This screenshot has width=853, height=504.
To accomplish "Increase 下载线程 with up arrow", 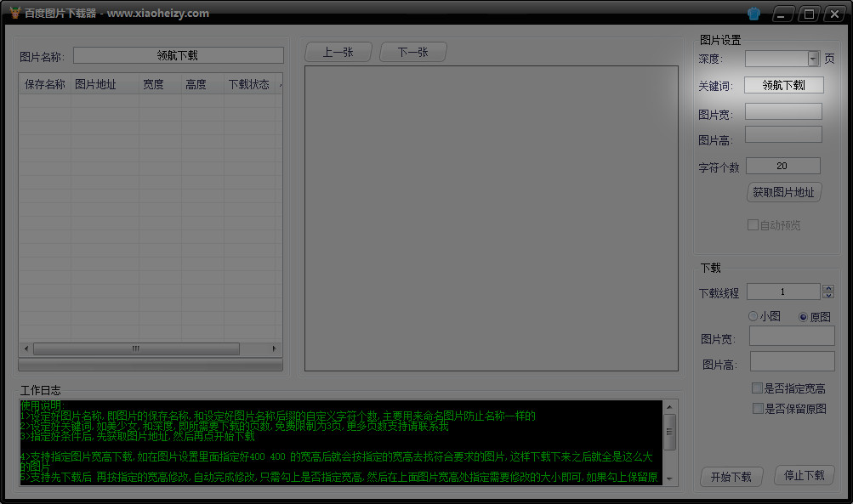I will 828,288.
